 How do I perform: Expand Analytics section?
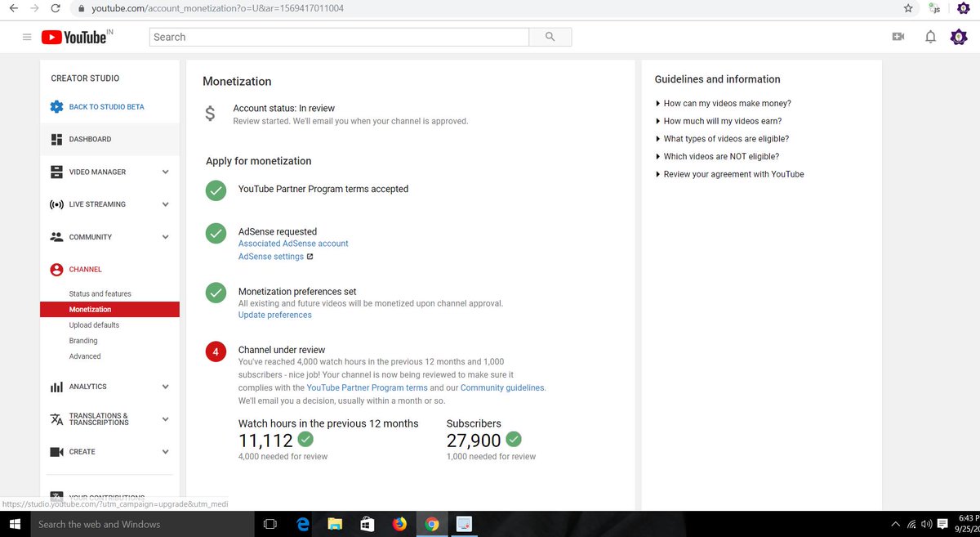click(165, 387)
